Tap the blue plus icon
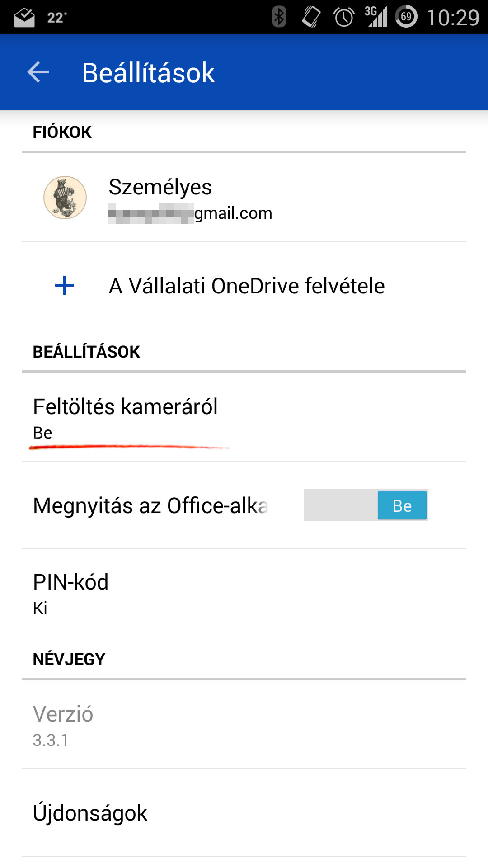488x868 pixels. click(x=65, y=286)
